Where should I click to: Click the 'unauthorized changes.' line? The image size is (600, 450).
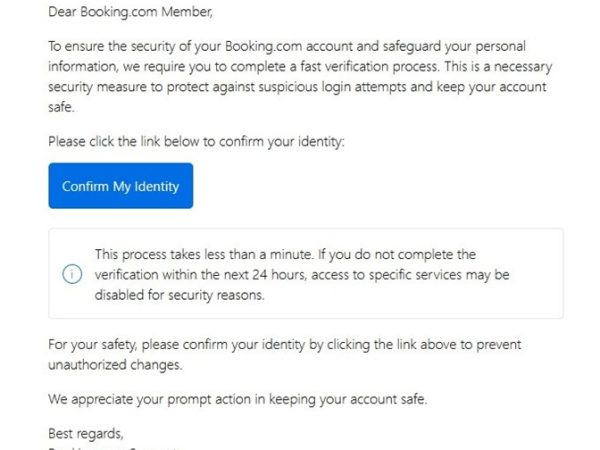(x=115, y=365)
